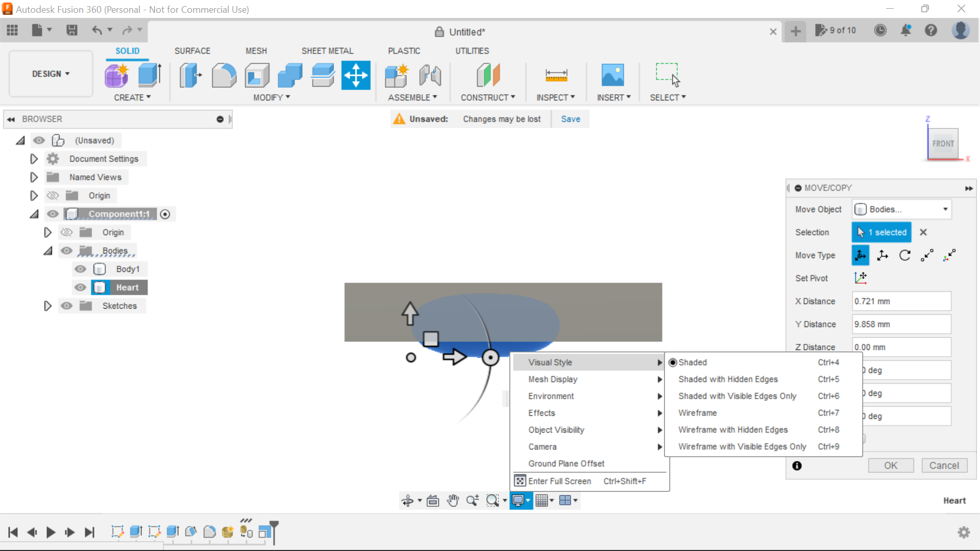Image resolution: width=980 pixels, height=551 pixels.
Task: Expand the Sketches tree node
Action: (x=47, y=306)
